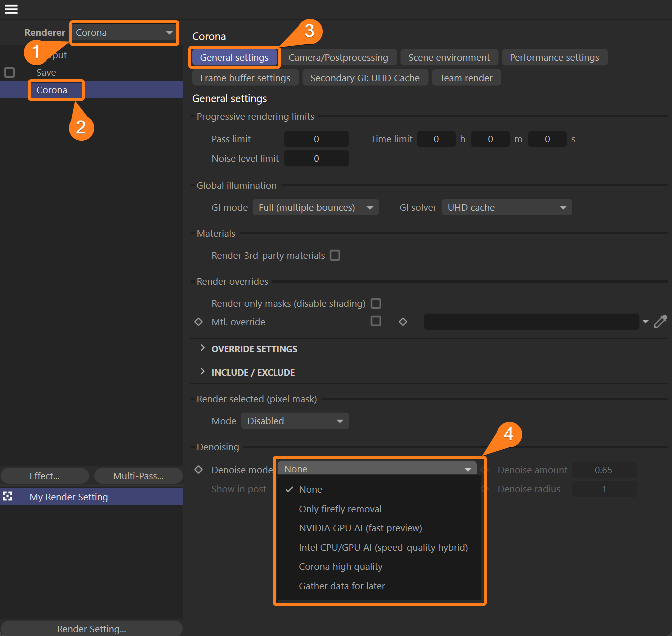Open the Renderer dropdown
Screen dimensions: 672x636
[x=124, y=33]
